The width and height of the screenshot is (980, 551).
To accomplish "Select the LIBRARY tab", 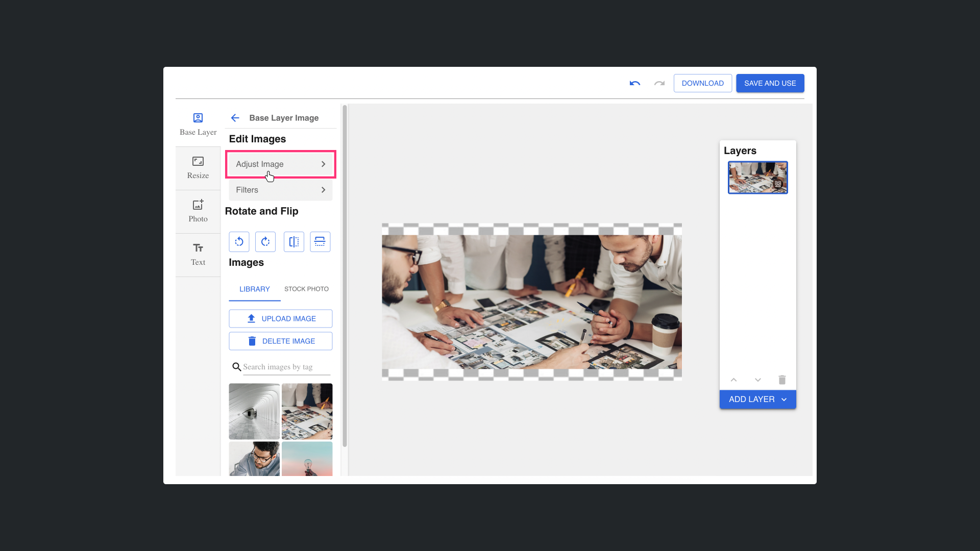I will (x=255, y=289).
